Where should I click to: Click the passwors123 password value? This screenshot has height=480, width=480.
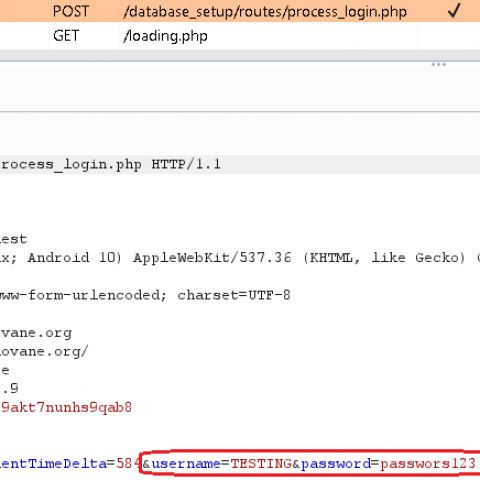(x=427, y=464)
